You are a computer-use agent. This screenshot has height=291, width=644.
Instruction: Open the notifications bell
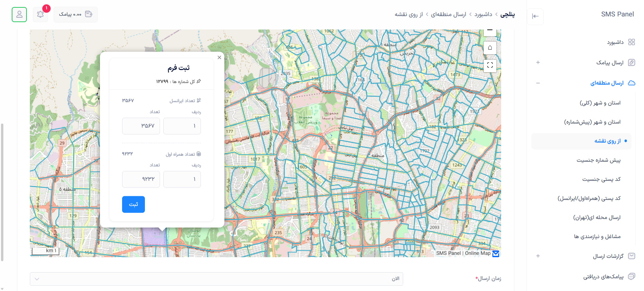click(x=40, y=14)
